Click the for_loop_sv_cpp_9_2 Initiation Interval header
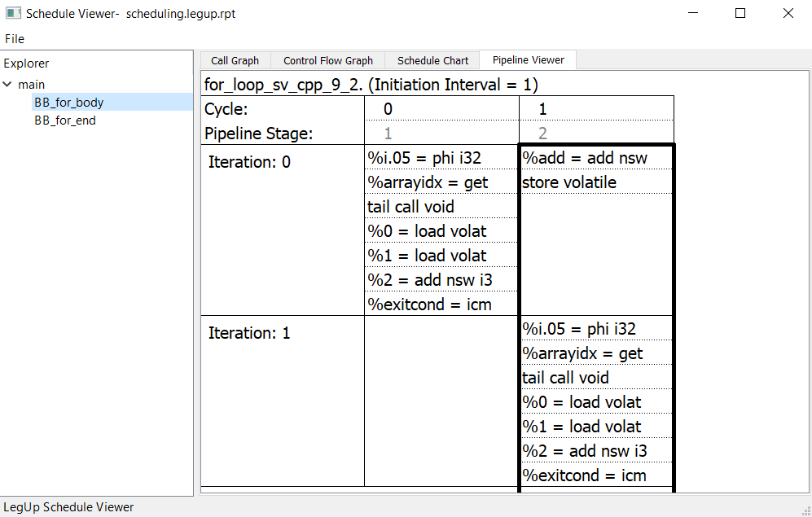 pyautogui.click(x=371, y=85)
